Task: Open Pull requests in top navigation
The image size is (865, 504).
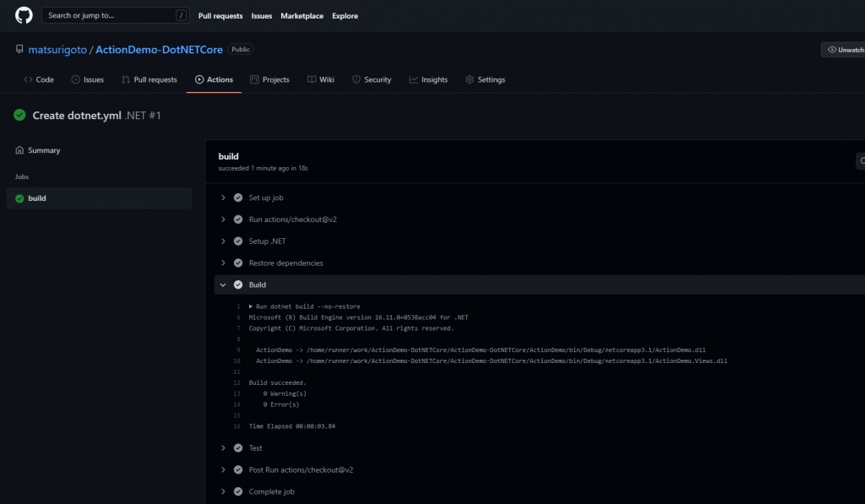Action: point(220,16)
